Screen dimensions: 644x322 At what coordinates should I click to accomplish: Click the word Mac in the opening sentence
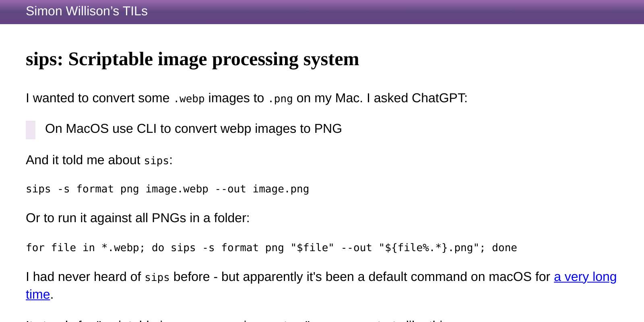coord(348,97)
